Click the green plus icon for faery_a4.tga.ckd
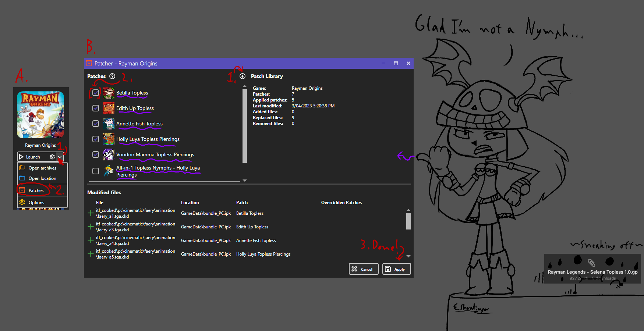The image size is (644, 331). click(x=91, y=240)
